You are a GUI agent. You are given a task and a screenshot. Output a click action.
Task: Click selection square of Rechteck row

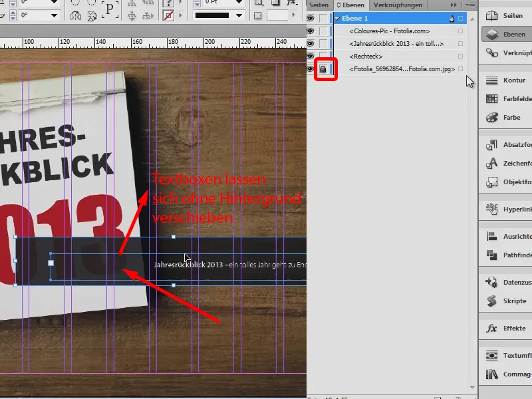point(460,56)
